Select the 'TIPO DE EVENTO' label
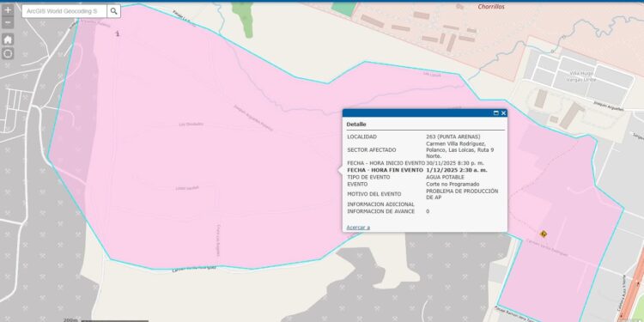The width and height of the screenshot is (644, 322). [x=368, y=177]
